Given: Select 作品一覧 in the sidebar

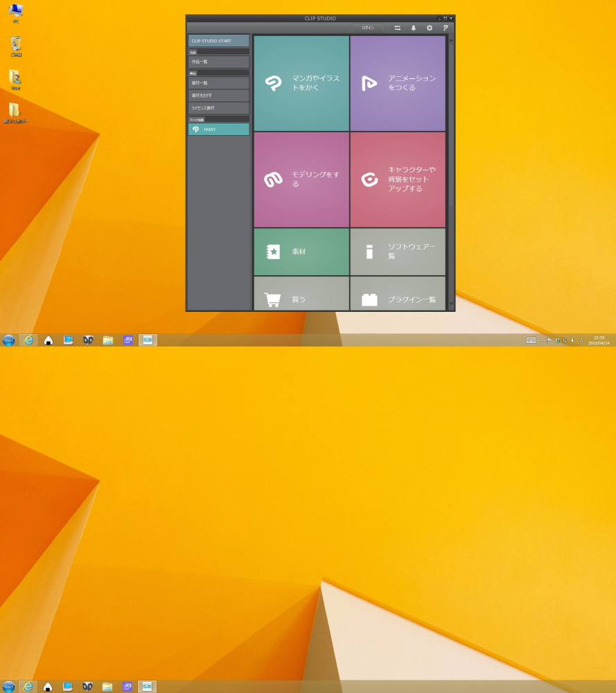Looking at the screenshot, I should click(219, 62).
